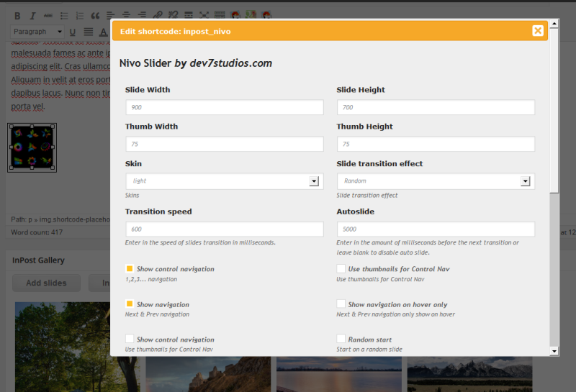
Task: Insert the Read More tag
Action: click(189, 15)
